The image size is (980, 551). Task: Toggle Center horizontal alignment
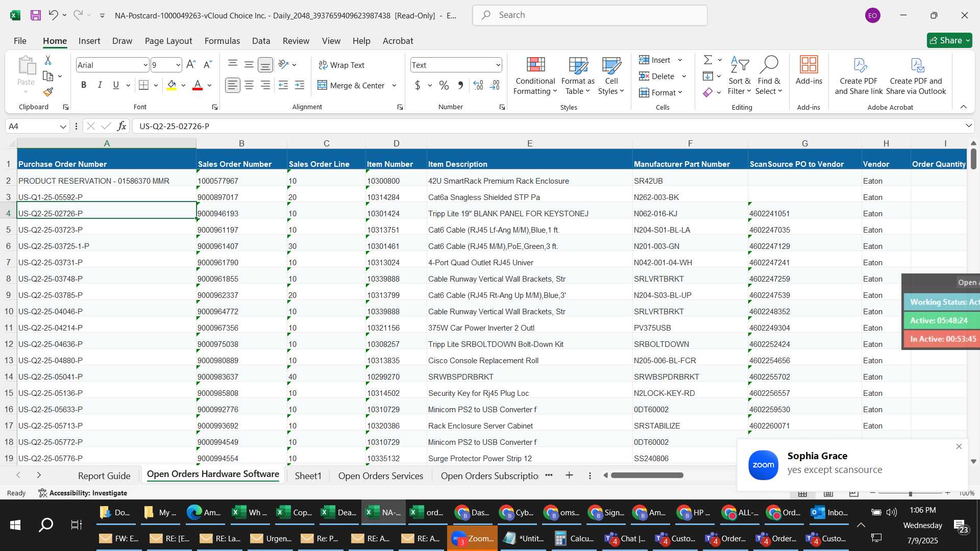coord(249,85)
